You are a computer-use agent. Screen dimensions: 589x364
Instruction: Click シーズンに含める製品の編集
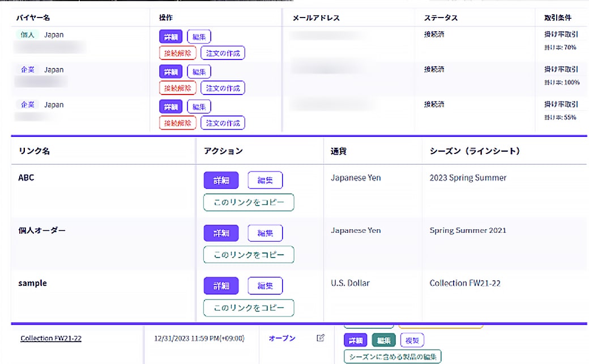pyautogui.click(x=392, y=357)
